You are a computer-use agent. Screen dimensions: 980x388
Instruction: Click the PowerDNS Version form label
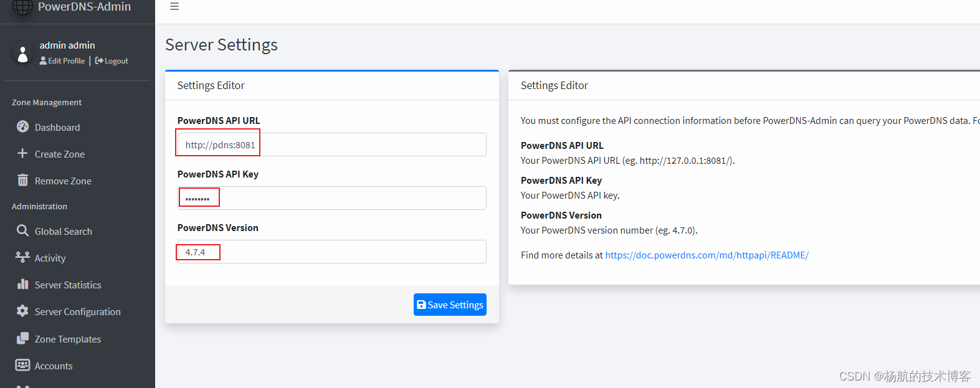[x=218, y=227]
